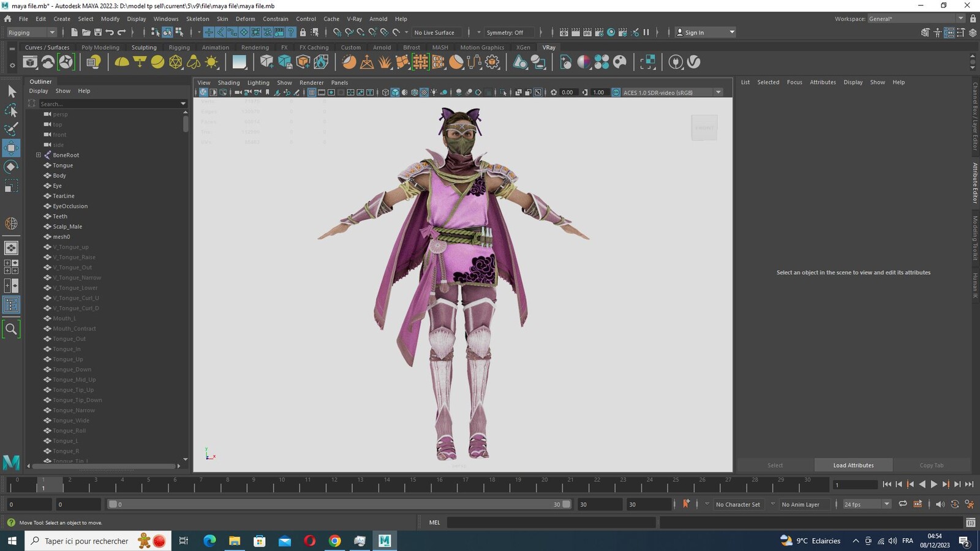Open Render Settings clapperboard gear icon
The width and height of the screenshot is (980, 551).
coord(599,32)
